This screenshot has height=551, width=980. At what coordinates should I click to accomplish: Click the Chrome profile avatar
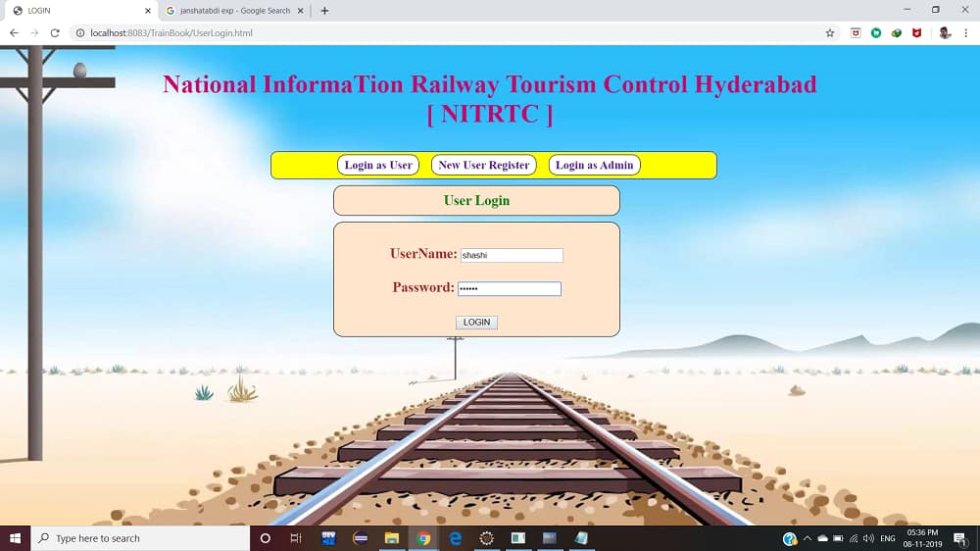945,32
